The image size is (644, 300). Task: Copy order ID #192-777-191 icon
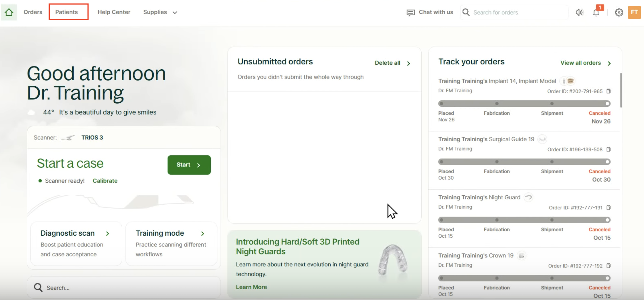608,207
